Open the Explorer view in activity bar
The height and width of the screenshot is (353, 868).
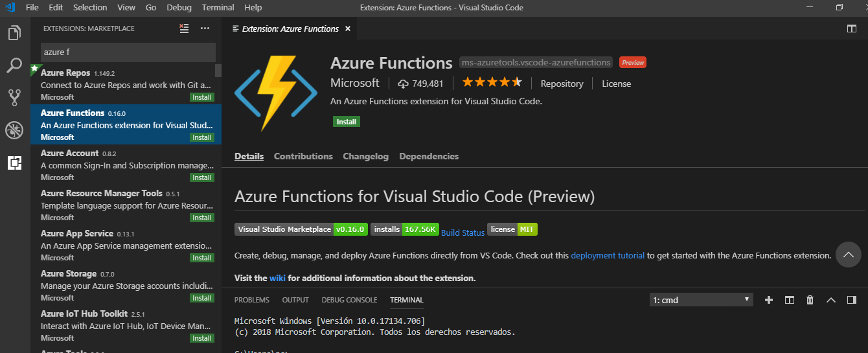(14, 32)
